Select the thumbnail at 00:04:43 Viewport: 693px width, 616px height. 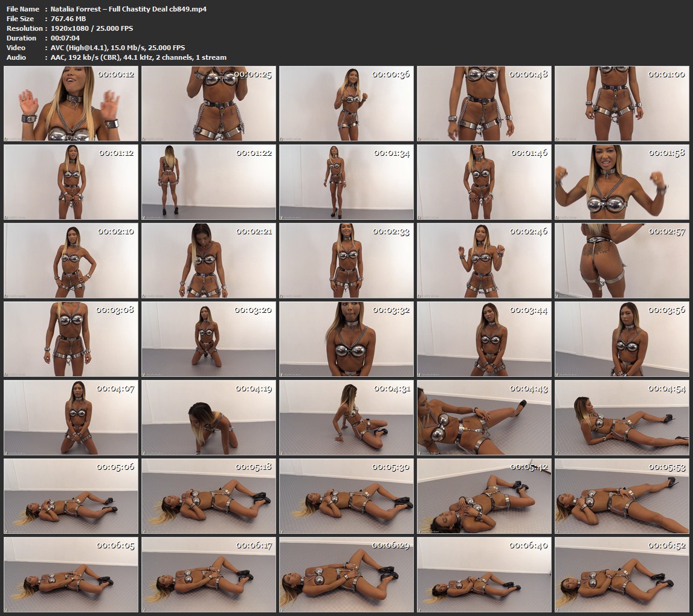point(484,417)
